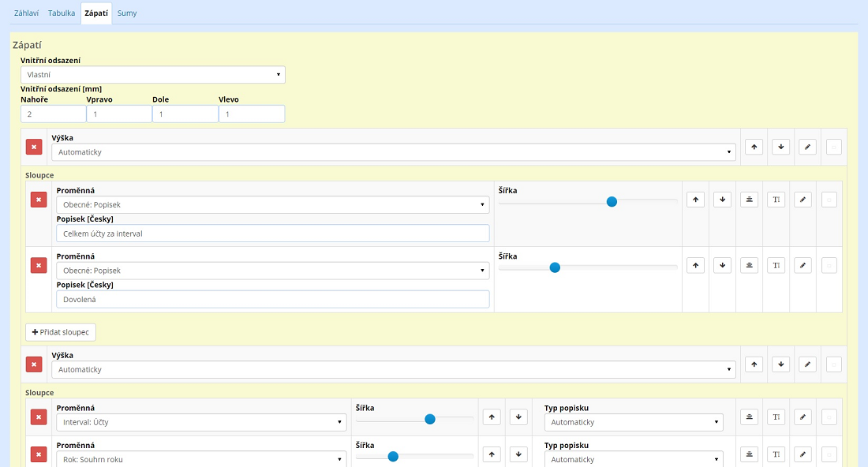
Task: Click the 'Přidat sloupec' button
Action: 61,332
